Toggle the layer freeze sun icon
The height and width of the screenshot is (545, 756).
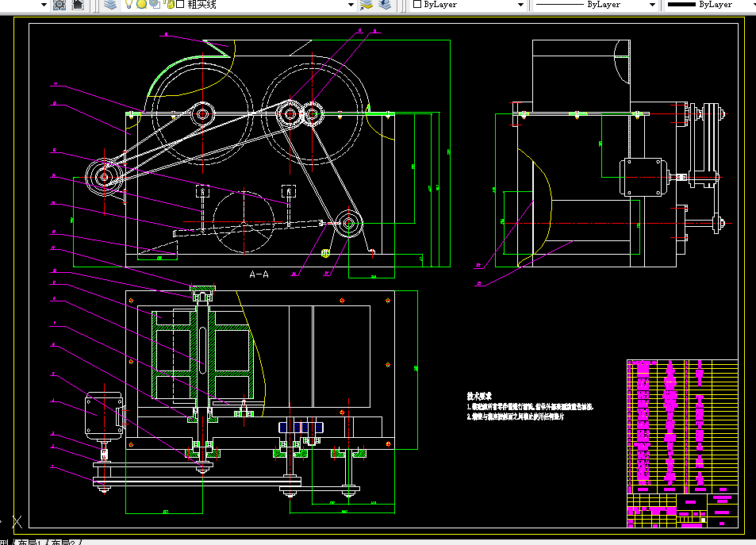[141, 4]
